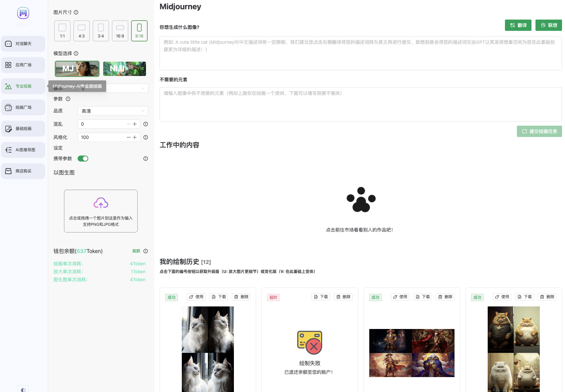Increase the 混乱 value
Image resolution: width=565 pixels, height=392 pixels.
(135, 124)
